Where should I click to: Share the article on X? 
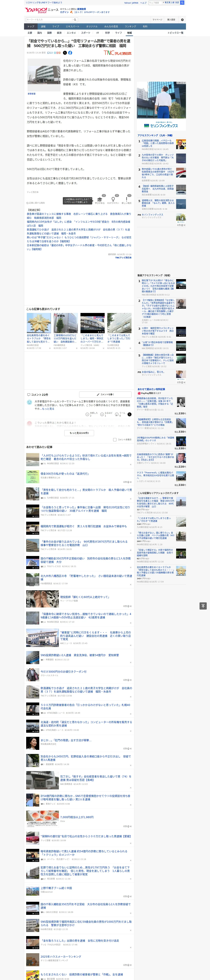point(64,53)
